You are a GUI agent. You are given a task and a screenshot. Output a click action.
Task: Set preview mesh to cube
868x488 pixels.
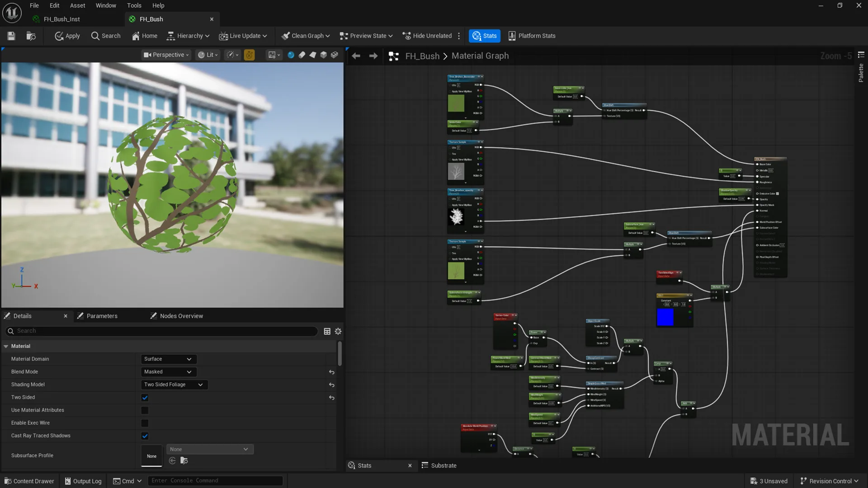click(324, 55)
